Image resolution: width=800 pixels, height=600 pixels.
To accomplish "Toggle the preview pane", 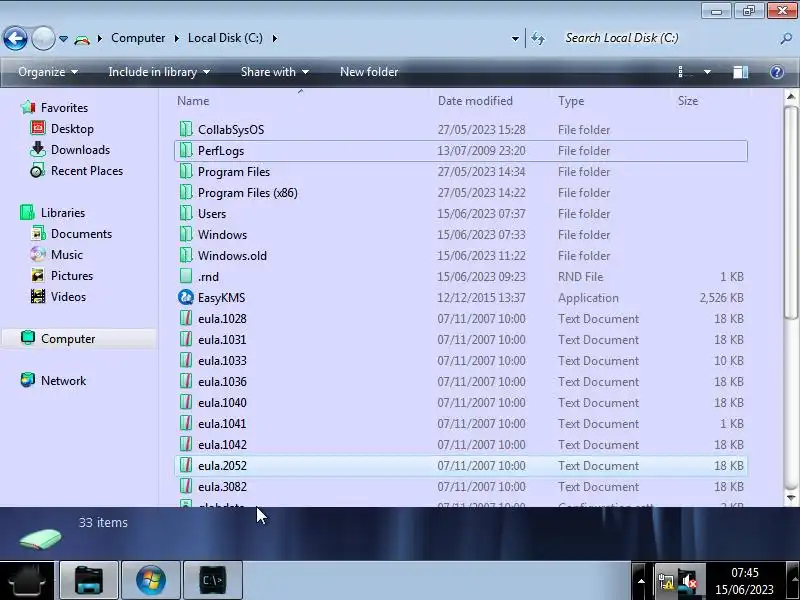I will [740, 72].
